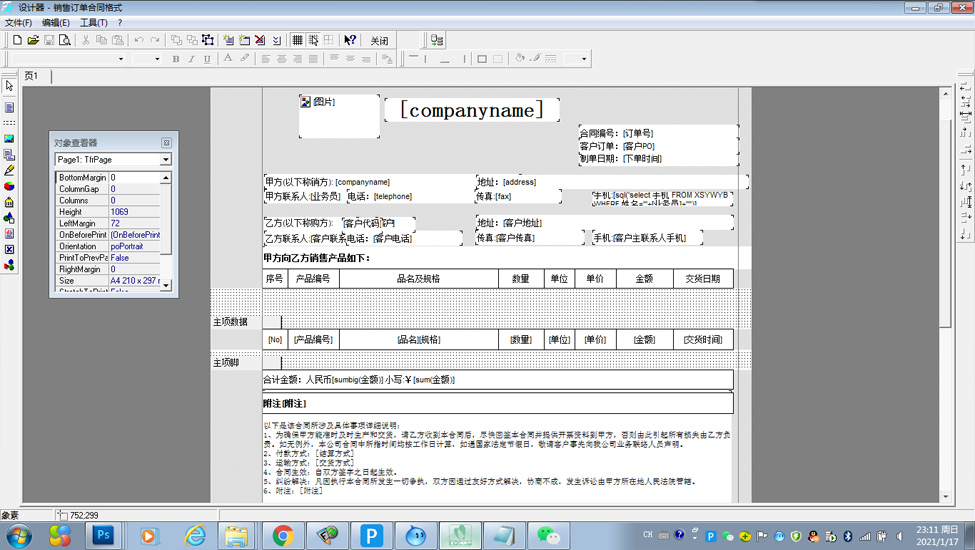Select the arrow pointer tool
975x550 pixels.
(9, 87)
